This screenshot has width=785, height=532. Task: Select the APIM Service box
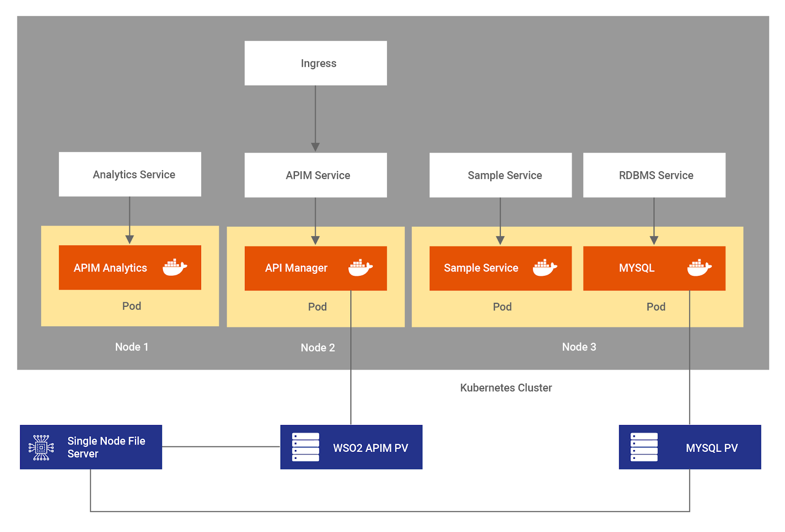pos(315,175)
